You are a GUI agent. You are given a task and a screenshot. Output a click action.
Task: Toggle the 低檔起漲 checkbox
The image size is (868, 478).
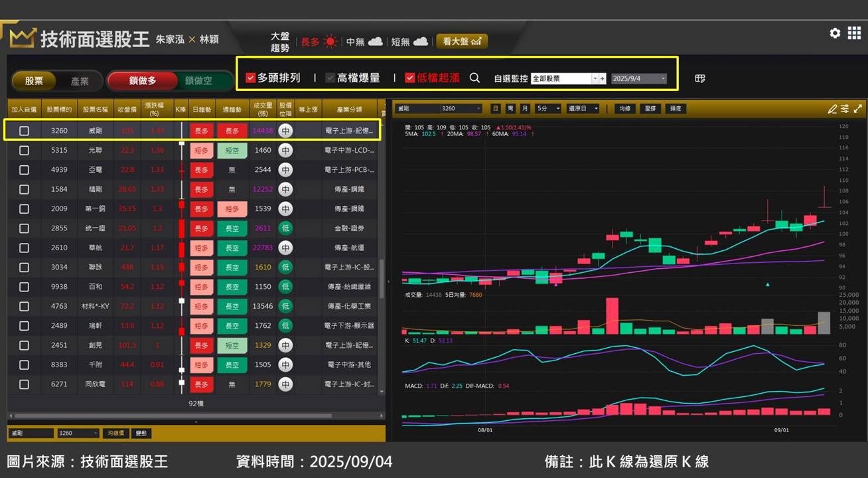(410, 78)
